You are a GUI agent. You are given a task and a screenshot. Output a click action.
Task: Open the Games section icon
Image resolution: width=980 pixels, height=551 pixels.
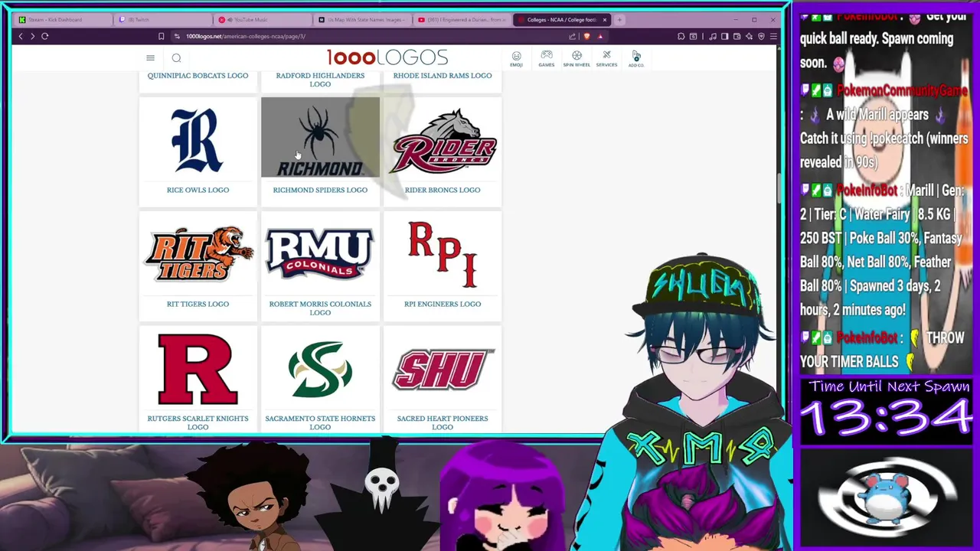tap(546, 59)
